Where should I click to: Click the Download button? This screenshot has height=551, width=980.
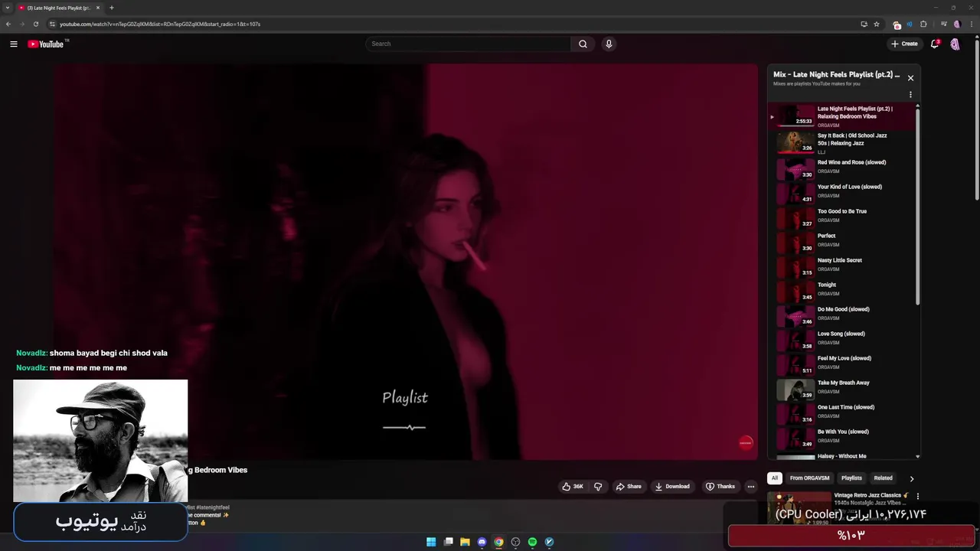coord(671,486)
